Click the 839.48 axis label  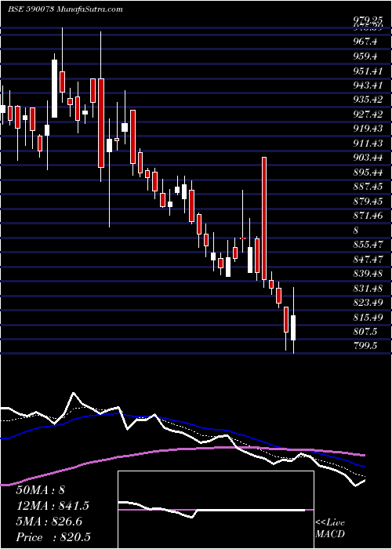click(368, 274)
